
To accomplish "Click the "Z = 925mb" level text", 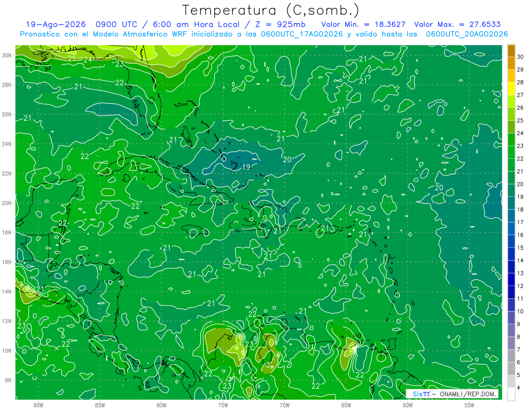I will click(281, 25).
